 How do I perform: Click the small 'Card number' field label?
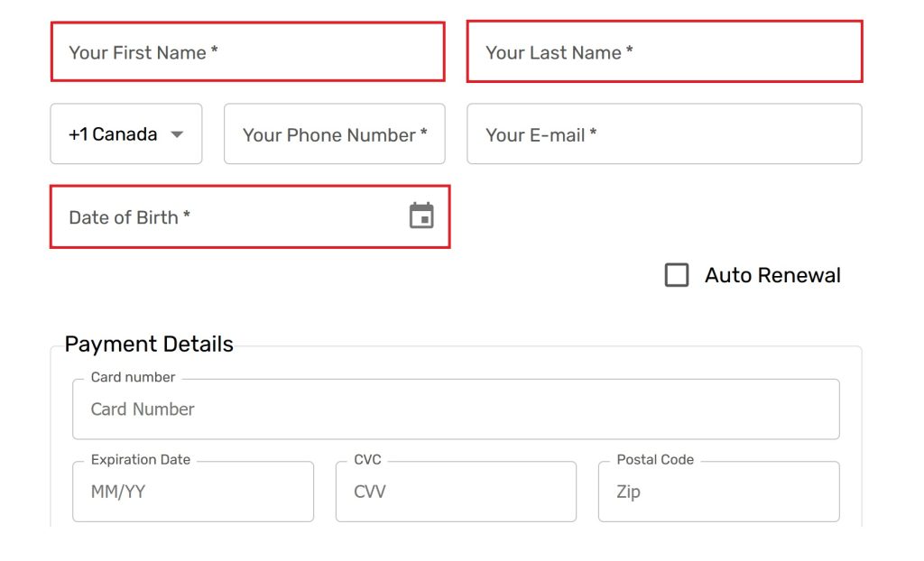(133, 377)
